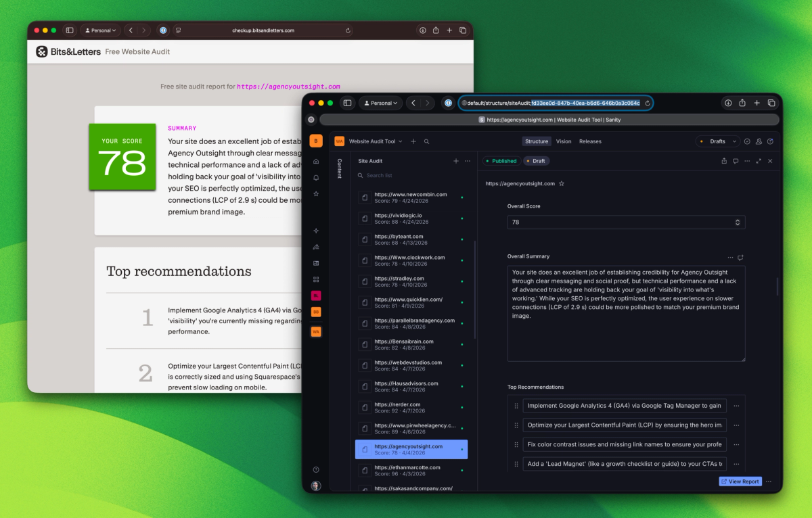The width and height of the screenshot is (812, 518).
Task: Grab the drag handle of Lead Magnet recommendation
Action: click(516, 464)
